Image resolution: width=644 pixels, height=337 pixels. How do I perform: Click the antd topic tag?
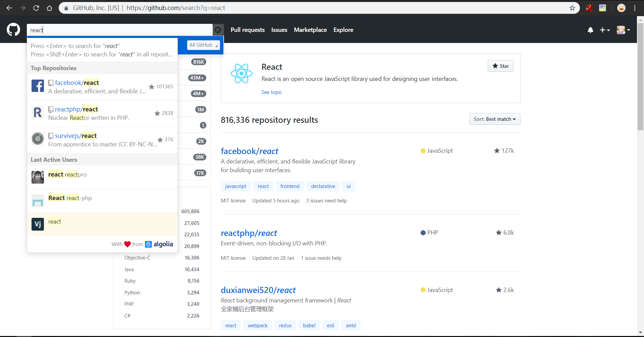[351, 326]
